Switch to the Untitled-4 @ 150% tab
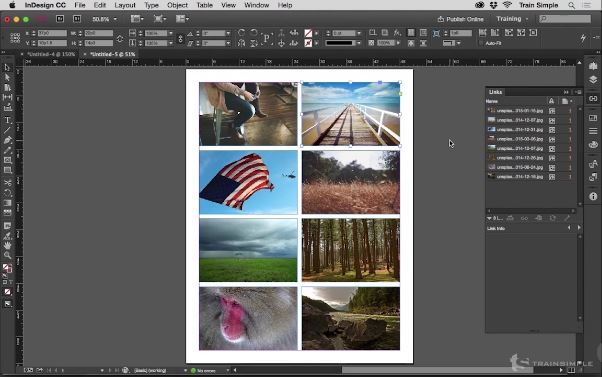602x377 pixels. [51, 54]
